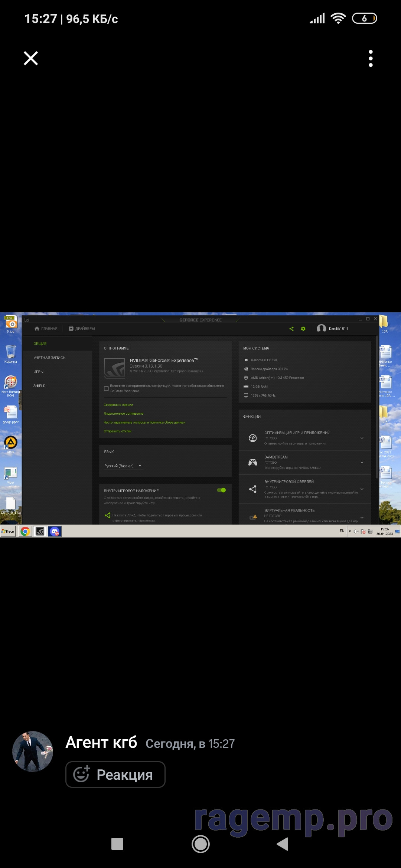401x868 pixels.
Task: Open the Часто задаваемые вопросы link
Action: click(144, 423)
